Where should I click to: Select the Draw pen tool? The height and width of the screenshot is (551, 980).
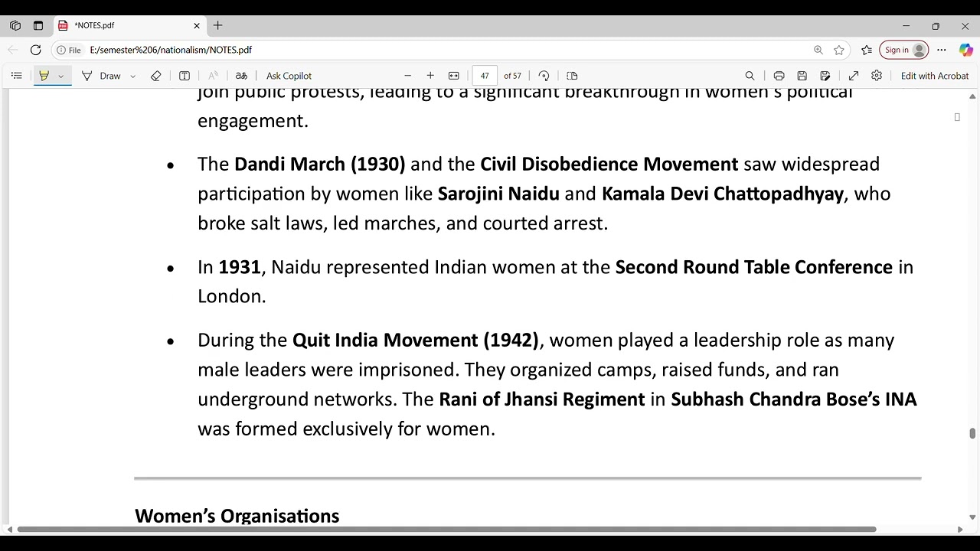click(102, 76)
